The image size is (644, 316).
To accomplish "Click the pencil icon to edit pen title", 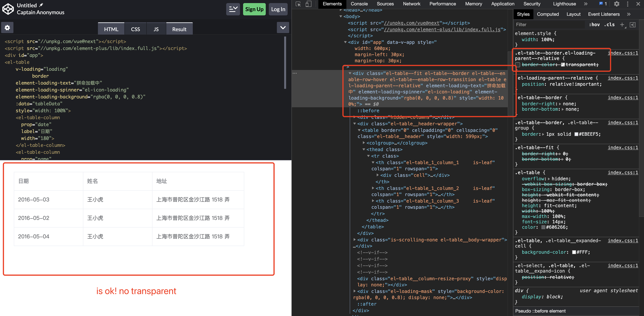I will pyautogui.click(x=41, y=5).
